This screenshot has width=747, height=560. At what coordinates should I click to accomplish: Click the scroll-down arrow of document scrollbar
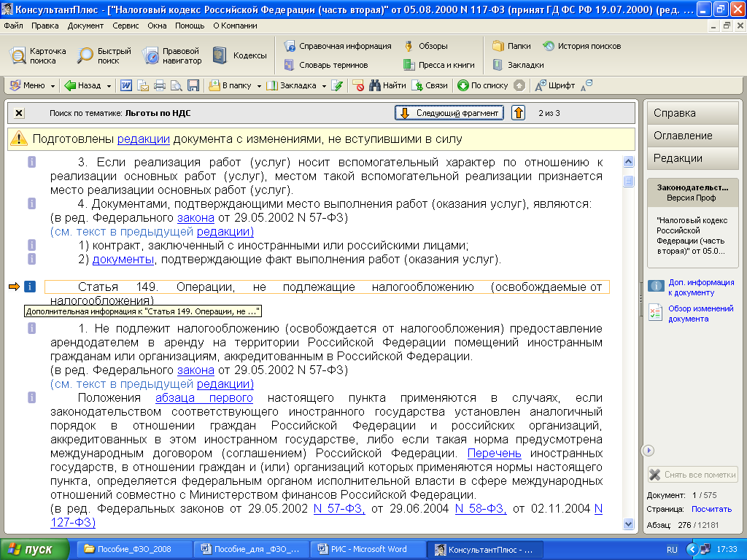[x=628, y=524]
